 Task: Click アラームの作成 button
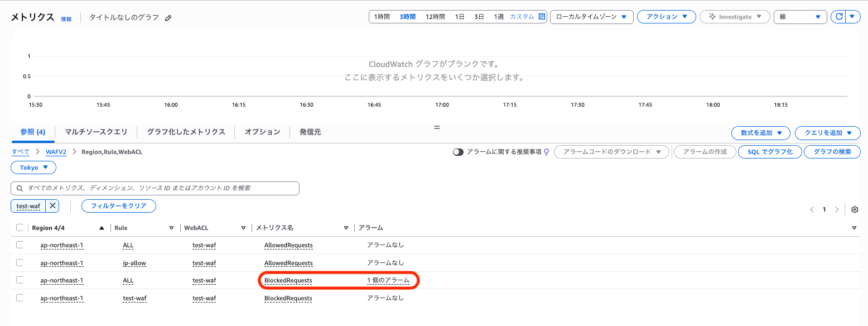point(705,152)
